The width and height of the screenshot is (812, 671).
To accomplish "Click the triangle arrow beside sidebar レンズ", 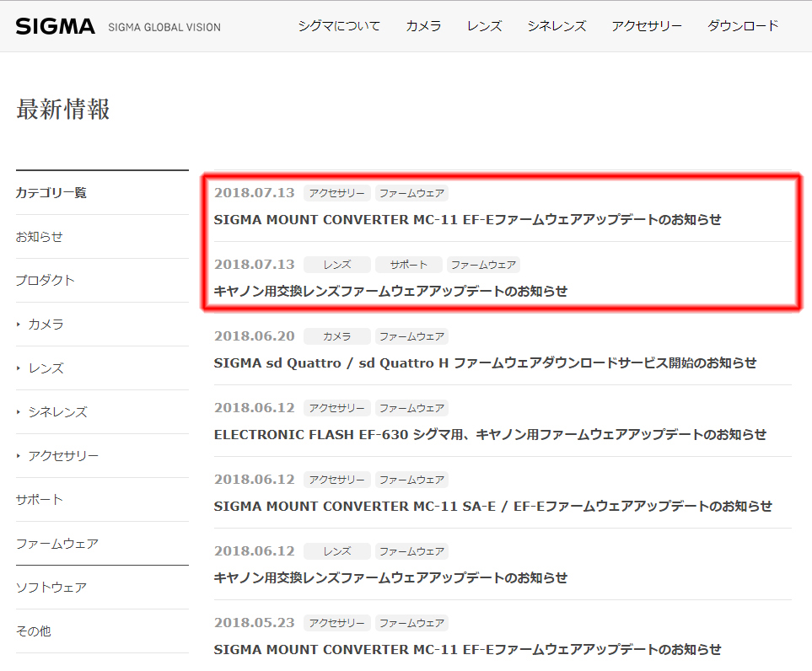I will (18, 368).
